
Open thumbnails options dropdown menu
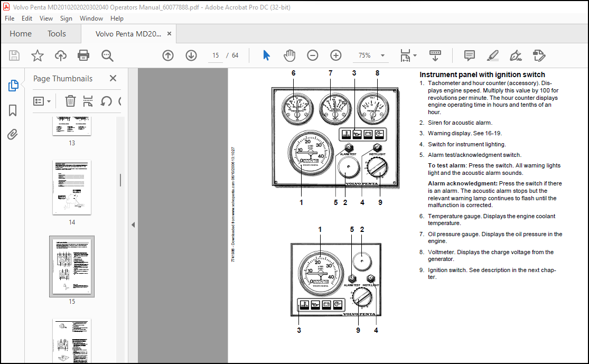(42, 101)
